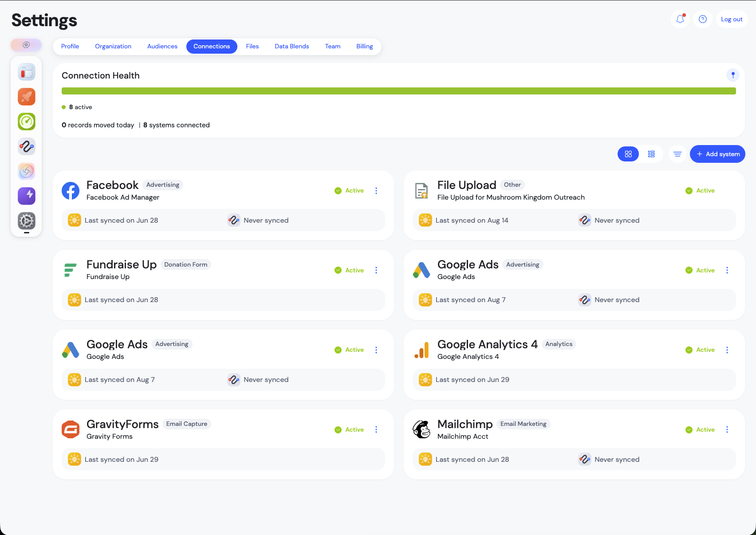The height and width of the screenshot is (535, 756).
Task: Click the pin icon on Connection Health
Action: (733, 75)
